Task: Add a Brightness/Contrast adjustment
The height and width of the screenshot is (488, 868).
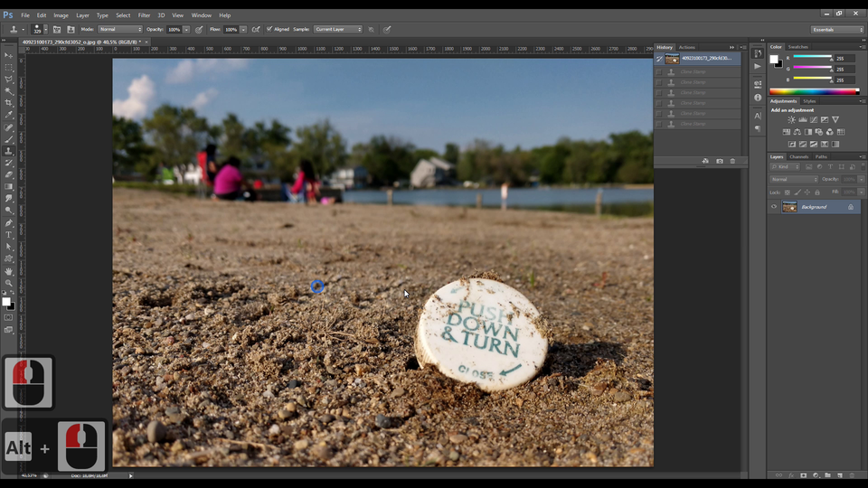Action: [x=792, y=119]
